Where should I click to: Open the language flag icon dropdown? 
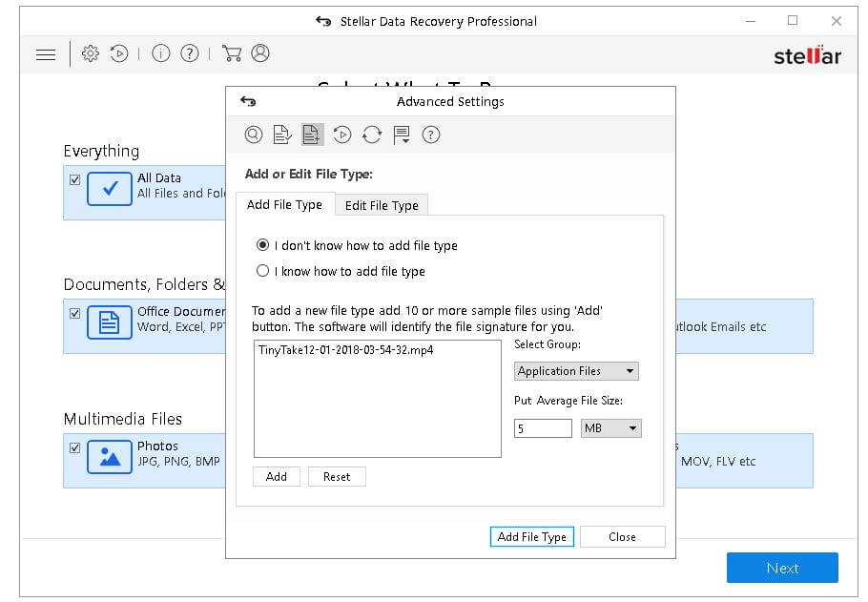point(402,135)
